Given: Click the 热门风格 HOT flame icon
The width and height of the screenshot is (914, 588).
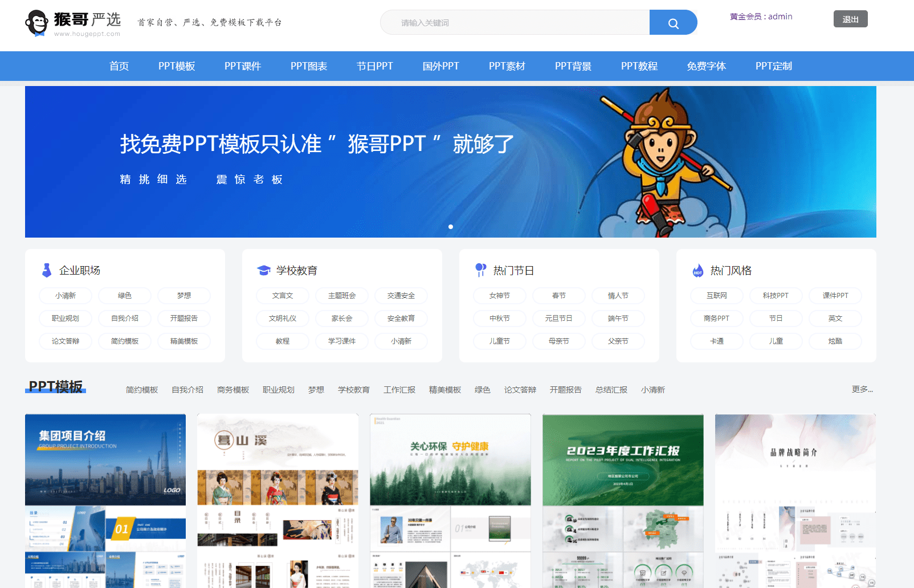Looking at the screenshot, I should (x=697, y=270).
